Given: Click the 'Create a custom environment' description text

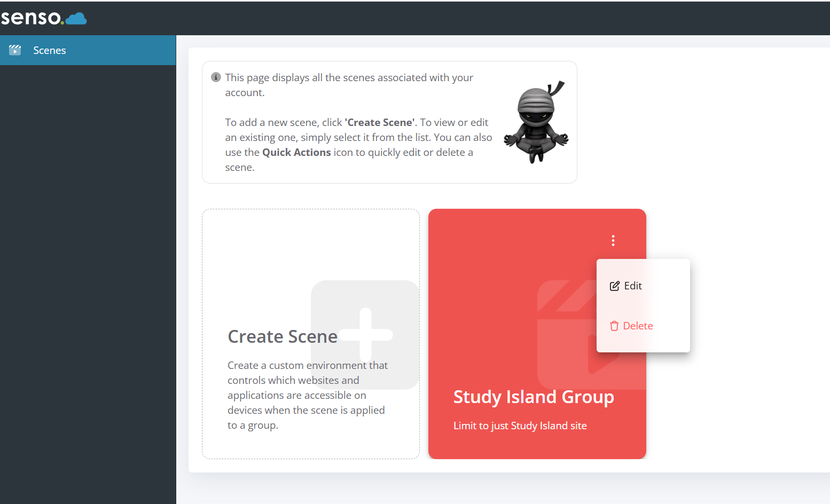Looking at the screenshot, I should 308,395.
